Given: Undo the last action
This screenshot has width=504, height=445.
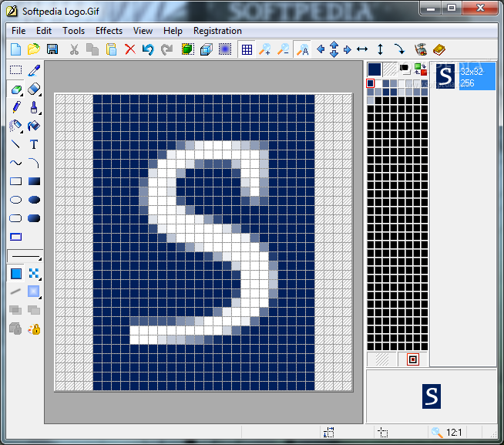Looking at the screenshot, I should pos(148,49).
